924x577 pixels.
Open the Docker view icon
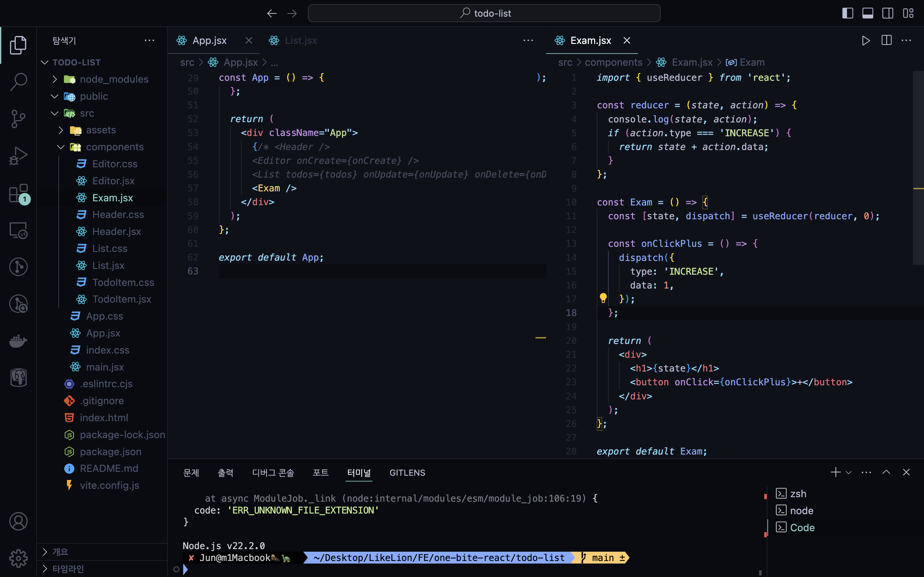pos(18,340)
